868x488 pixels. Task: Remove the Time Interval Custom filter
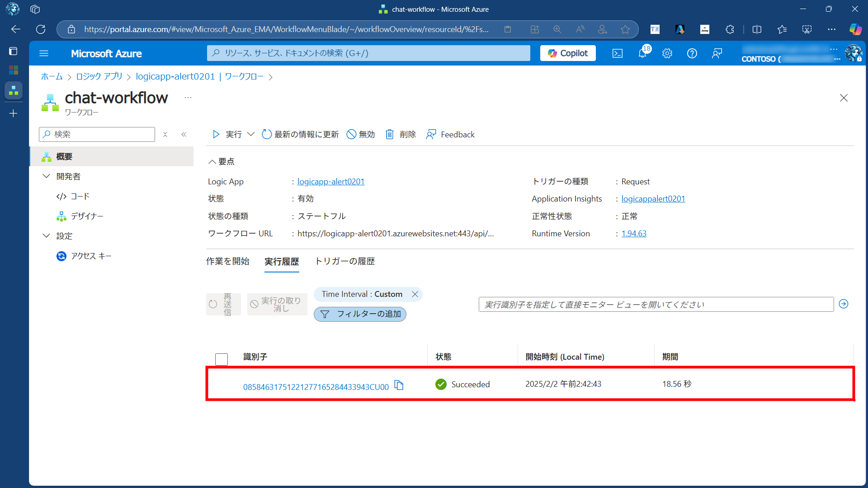[x=415, y=294]
